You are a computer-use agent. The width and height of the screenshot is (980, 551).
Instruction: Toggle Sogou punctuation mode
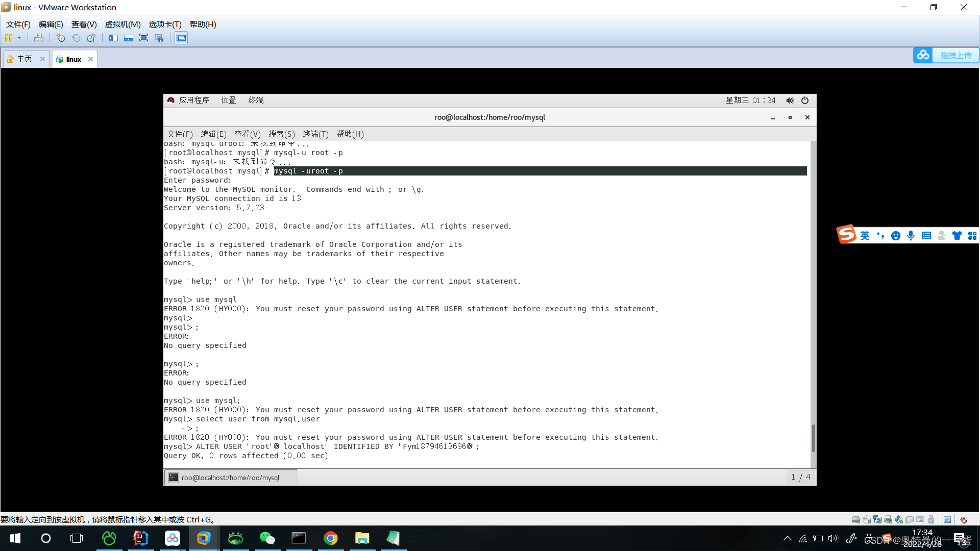880,235
